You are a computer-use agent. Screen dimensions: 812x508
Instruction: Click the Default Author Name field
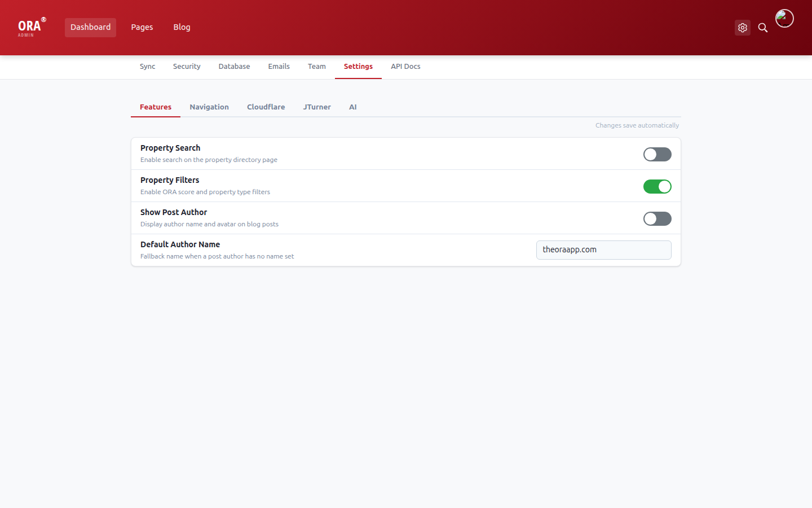coord(603,250)
